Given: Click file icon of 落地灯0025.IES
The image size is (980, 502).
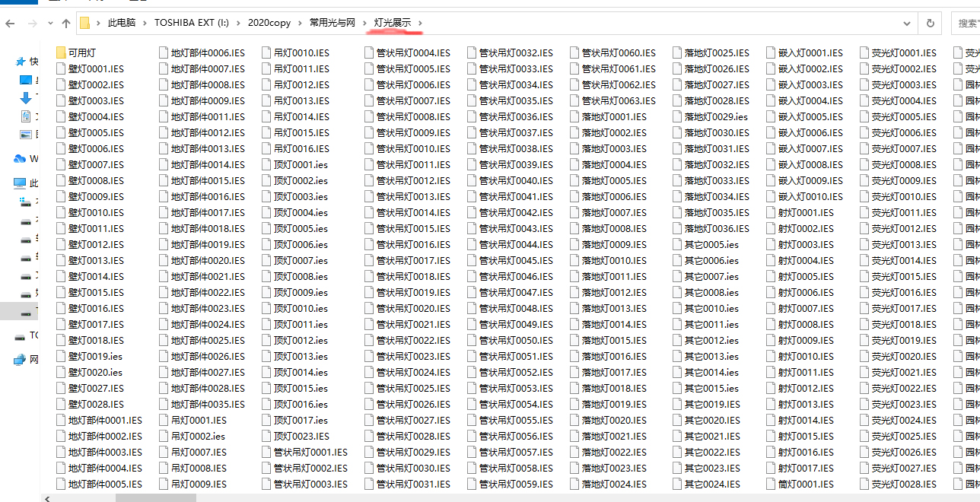Looking at the screenshot, I should 678,52.
